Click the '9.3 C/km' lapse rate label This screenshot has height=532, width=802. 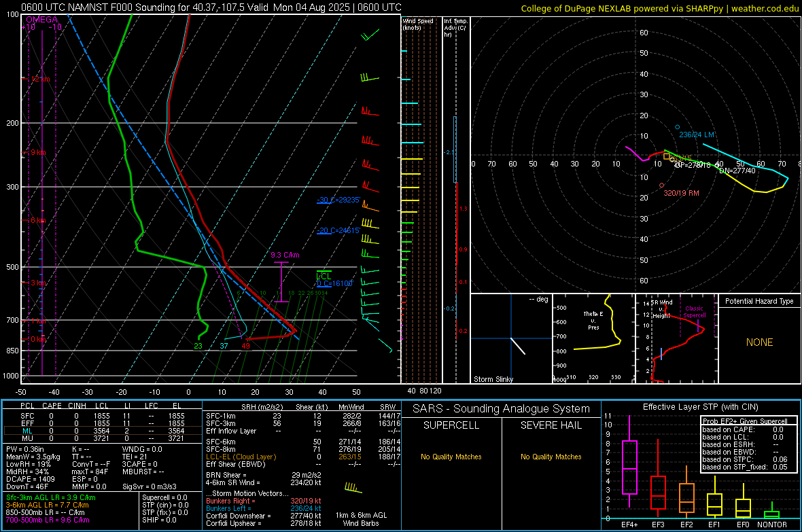point(285,255)
